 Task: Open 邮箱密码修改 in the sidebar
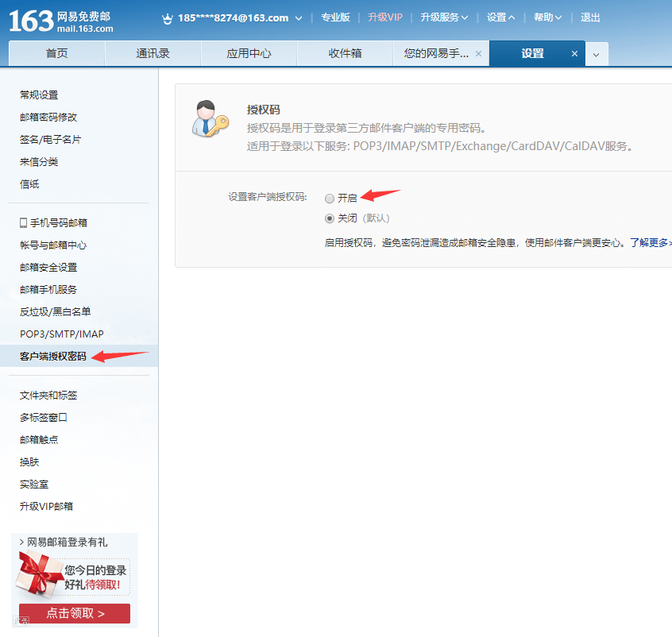tap(48, 118)
